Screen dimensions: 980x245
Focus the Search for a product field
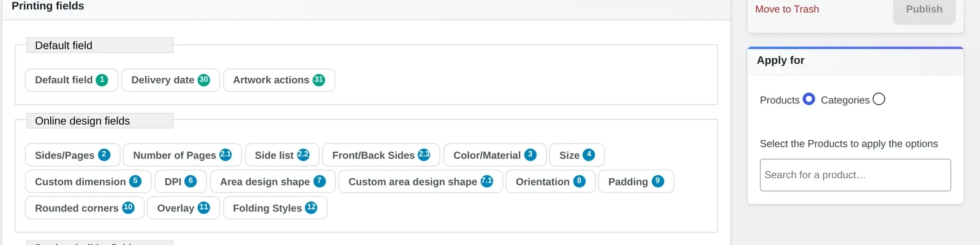855,175
